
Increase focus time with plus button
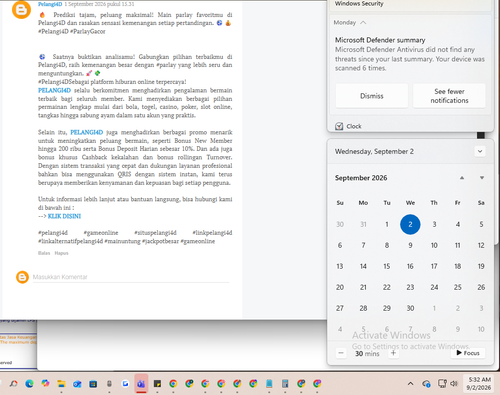[x=393, y=353]
